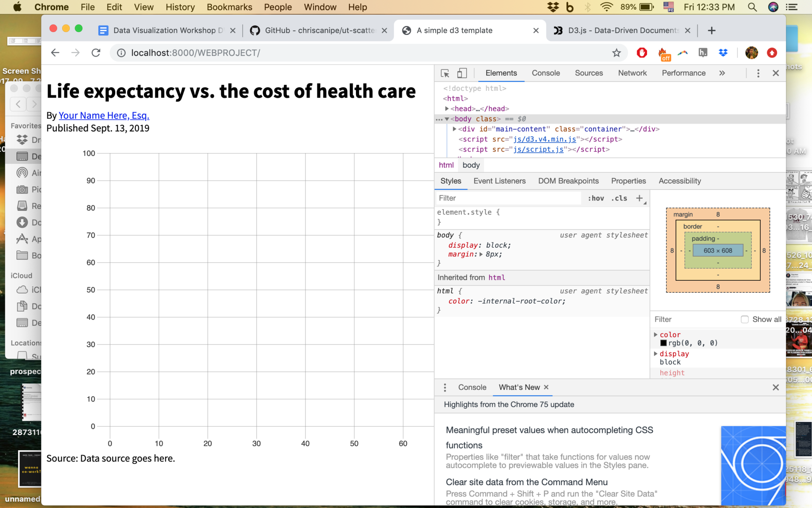Click the browser forward arrow
Viewport: 812px width, 508px height.
tap(75, 53)
